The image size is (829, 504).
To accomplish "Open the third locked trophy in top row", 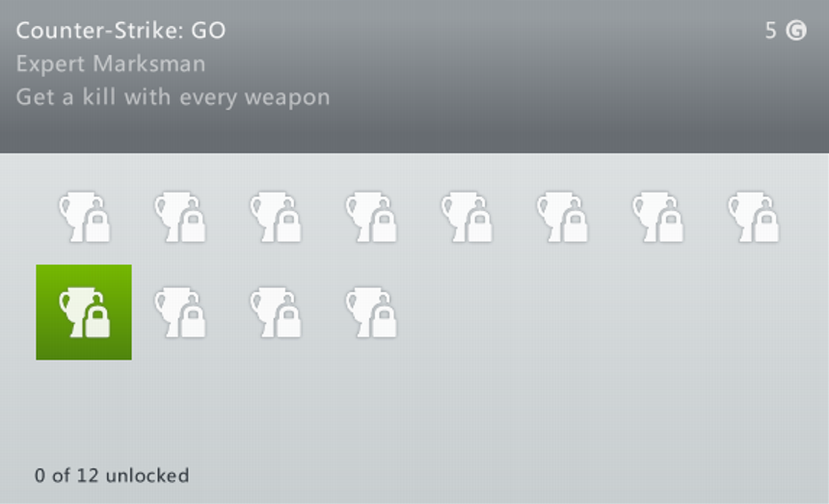I will (x=275, y=217).
